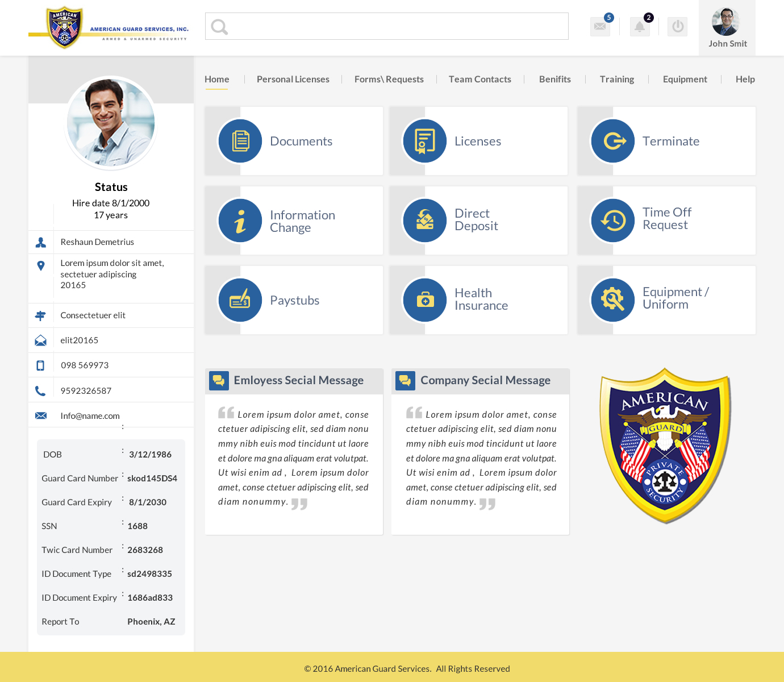Viewport: 784px width, 682px height.
Task: Click the footer copyright text
Action: point(407,669)
